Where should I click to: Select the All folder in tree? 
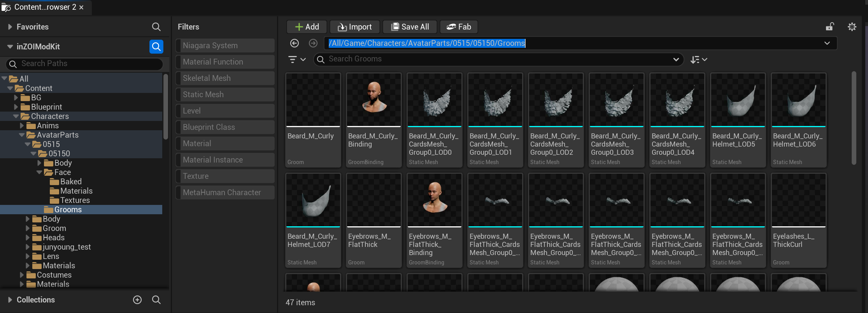click(81, 79)
